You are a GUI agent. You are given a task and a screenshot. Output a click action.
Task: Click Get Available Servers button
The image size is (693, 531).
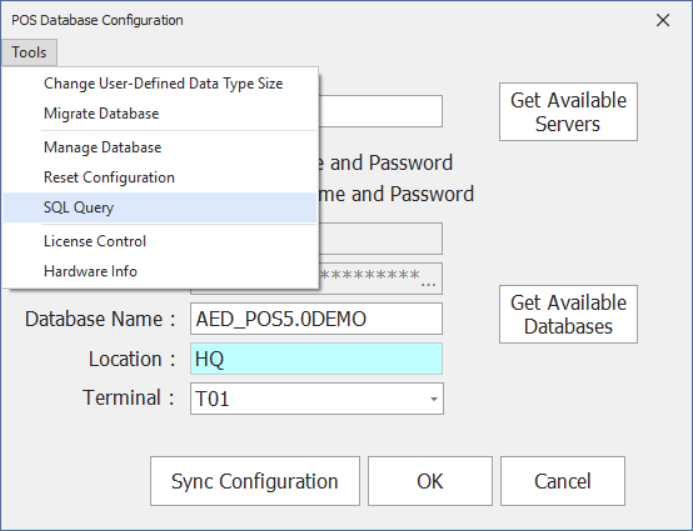(568, 112)
